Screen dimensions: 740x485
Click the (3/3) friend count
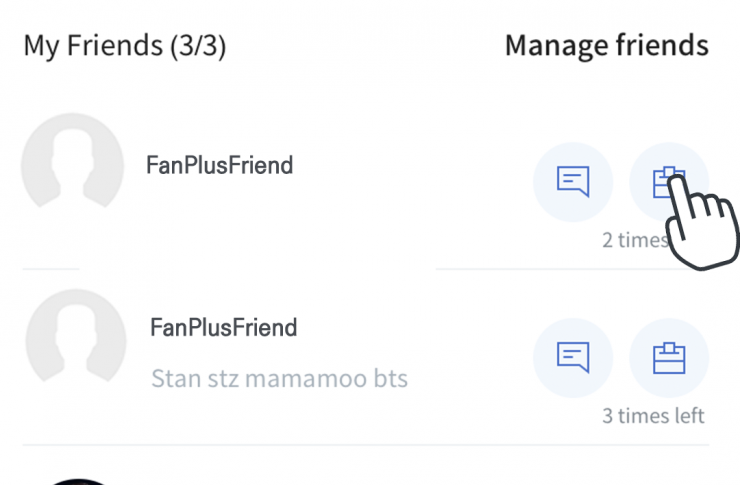(199, 46)
